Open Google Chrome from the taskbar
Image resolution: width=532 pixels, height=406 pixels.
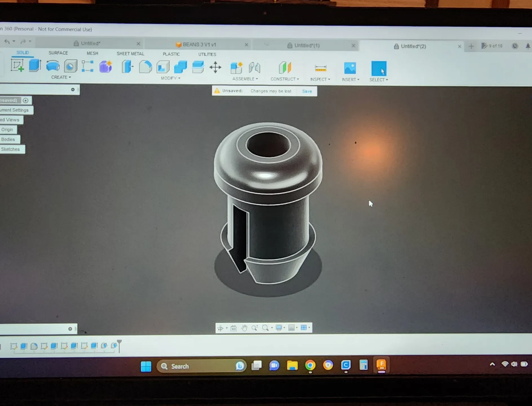click(310, 366)
